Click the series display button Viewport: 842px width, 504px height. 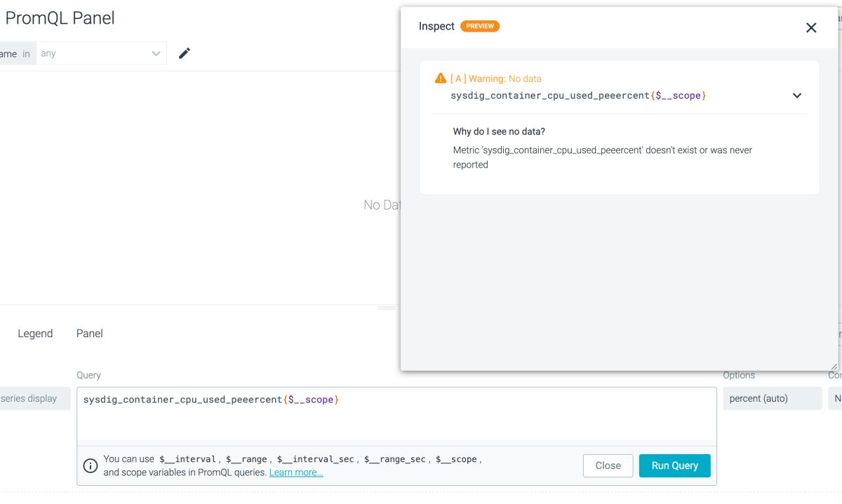tap(34, 398)
